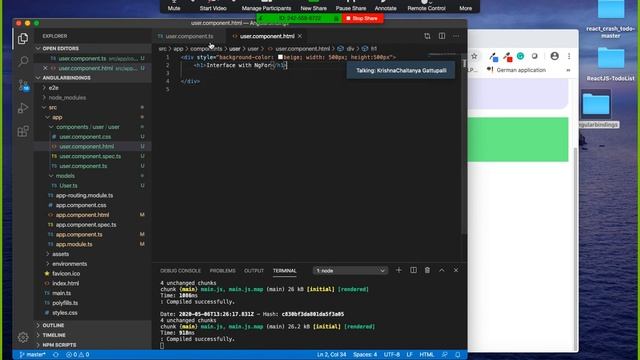
Task: Close the terminal panel
Action: [456, 270]
